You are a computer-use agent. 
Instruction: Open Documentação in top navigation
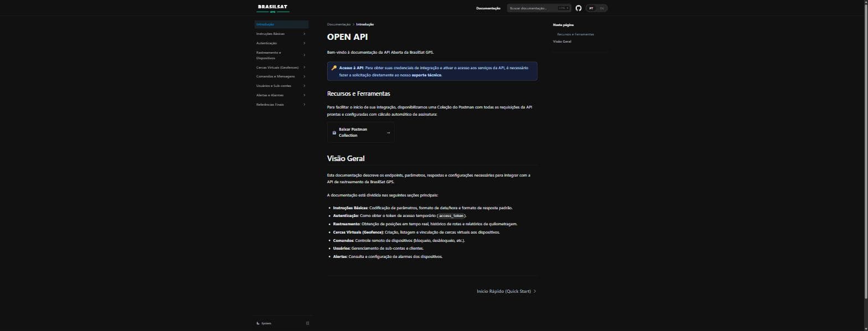488,8
